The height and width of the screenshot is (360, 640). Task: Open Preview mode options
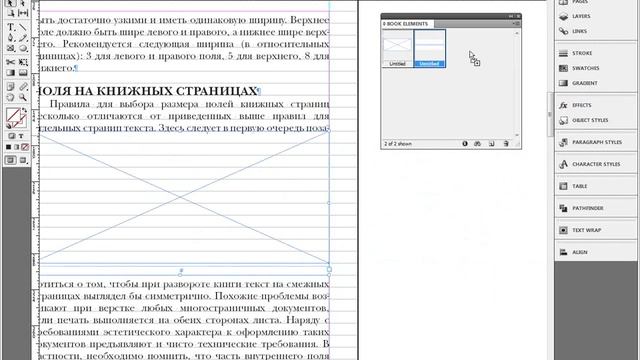(x=23, y=160)
